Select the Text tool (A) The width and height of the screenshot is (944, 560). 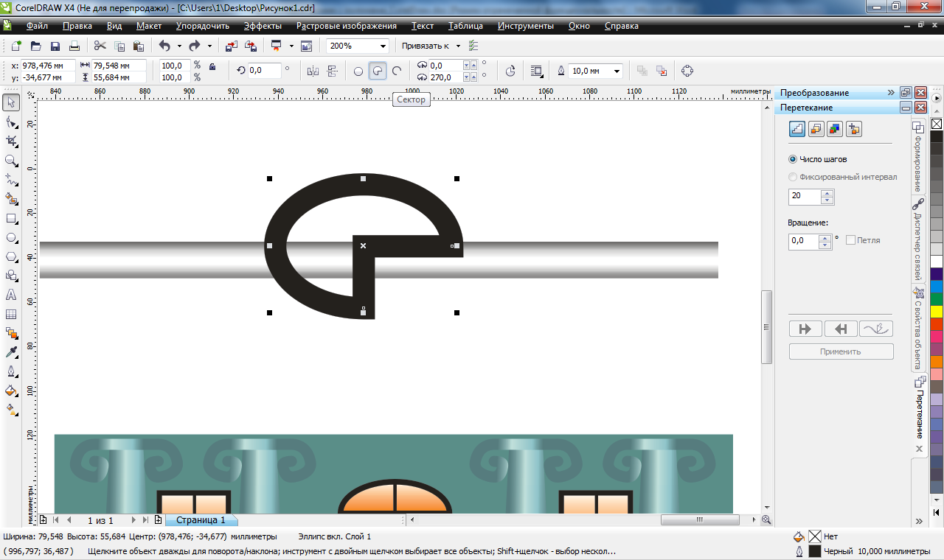[x=11, y=295]
